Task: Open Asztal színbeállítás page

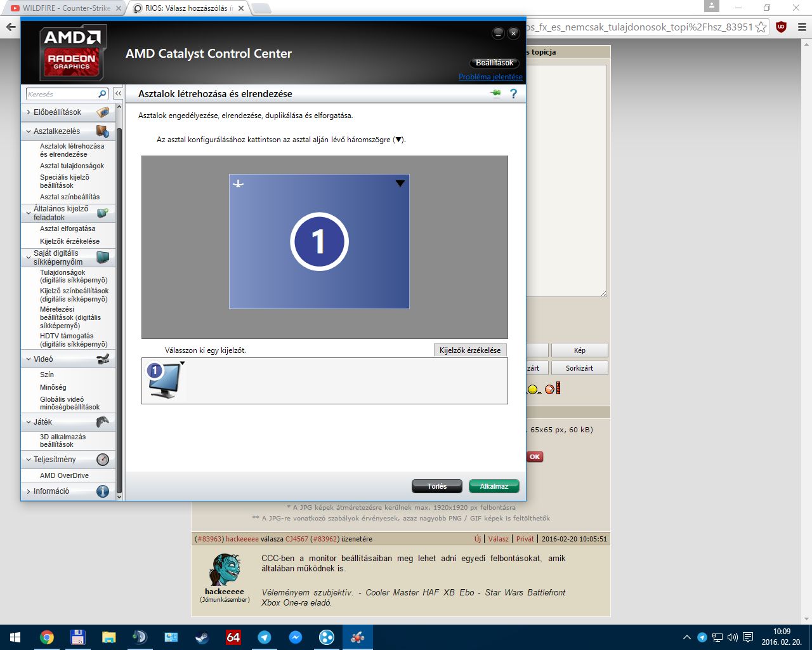Action: (70, 197)
